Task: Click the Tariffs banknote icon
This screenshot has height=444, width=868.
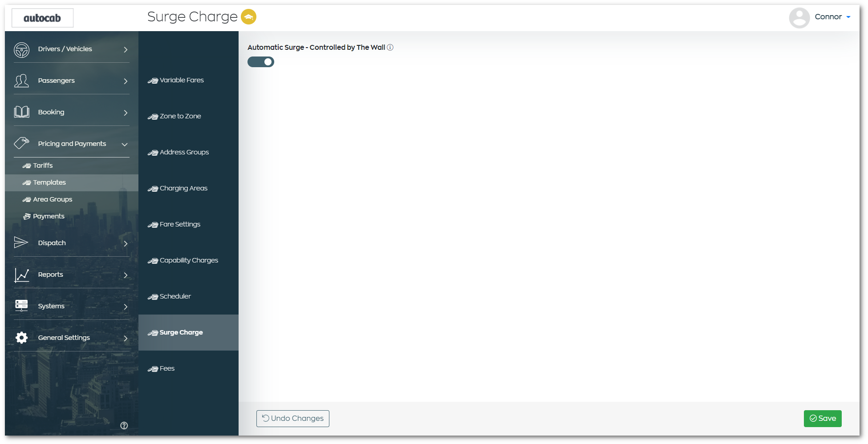Action: (27, 165)
